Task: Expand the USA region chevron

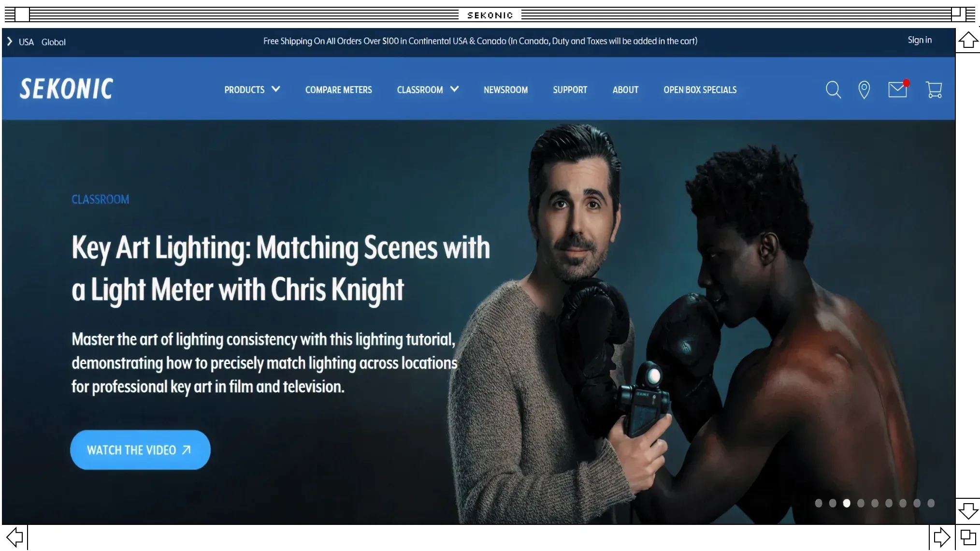Action: click(x=10, y=42)
